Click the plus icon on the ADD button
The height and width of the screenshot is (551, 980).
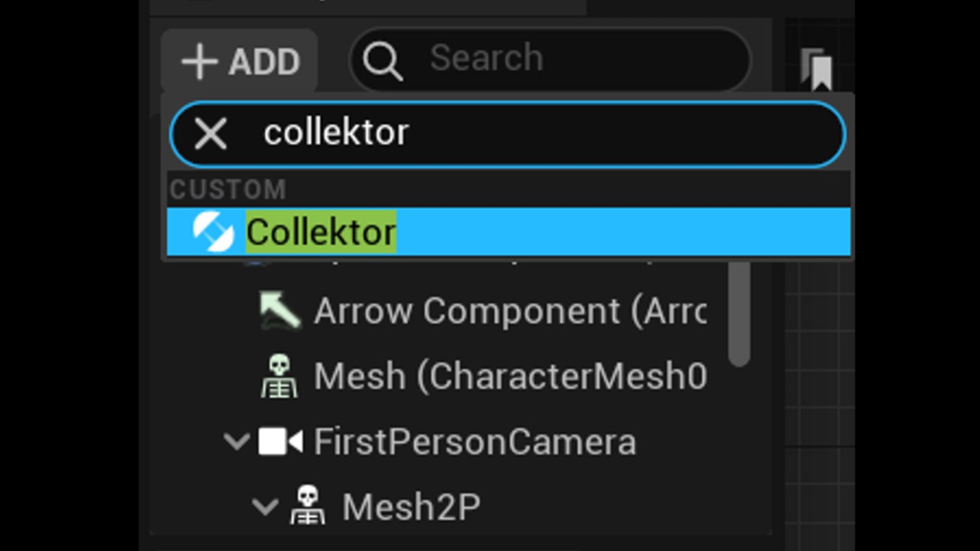point(199,61)
